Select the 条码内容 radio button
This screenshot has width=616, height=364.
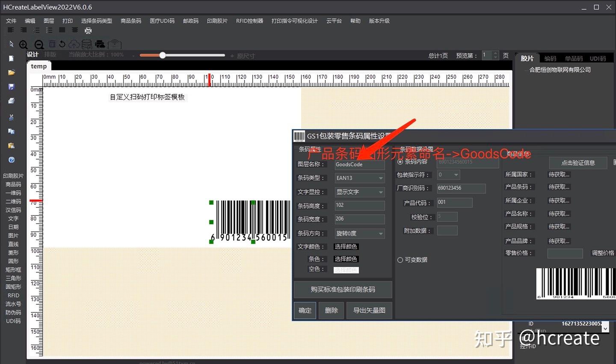[x=400, y=161]
